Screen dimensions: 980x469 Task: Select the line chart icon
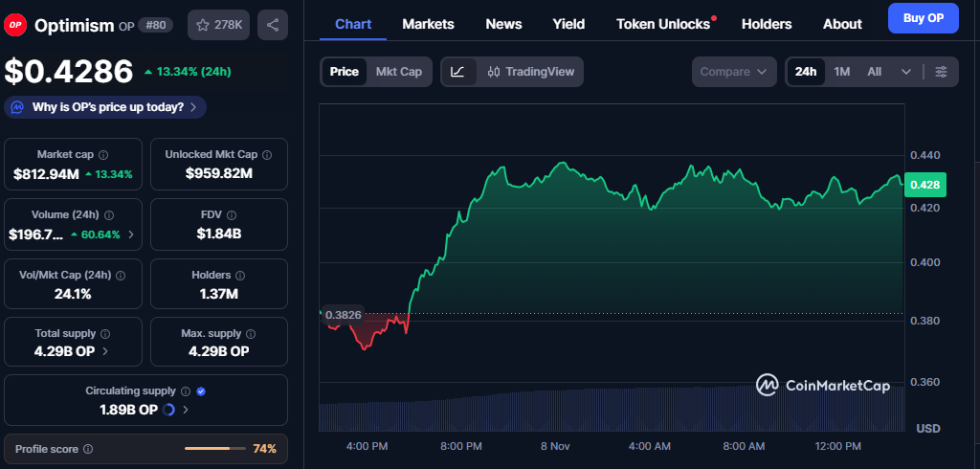pos(458,72)
